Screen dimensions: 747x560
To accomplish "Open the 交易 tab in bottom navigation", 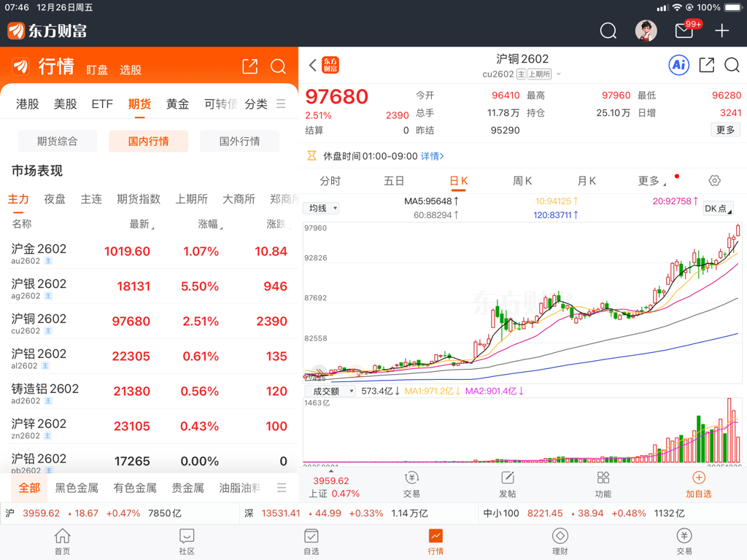I will (x=684, y=542).
